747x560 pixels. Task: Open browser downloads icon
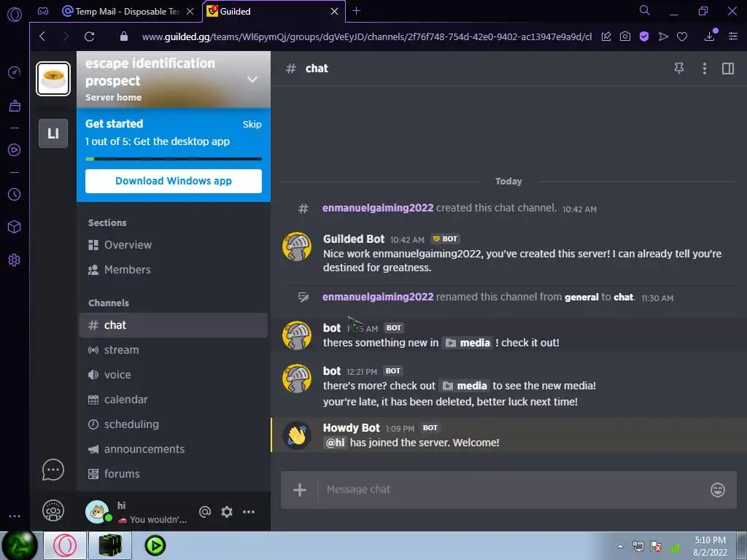[710, 36]
